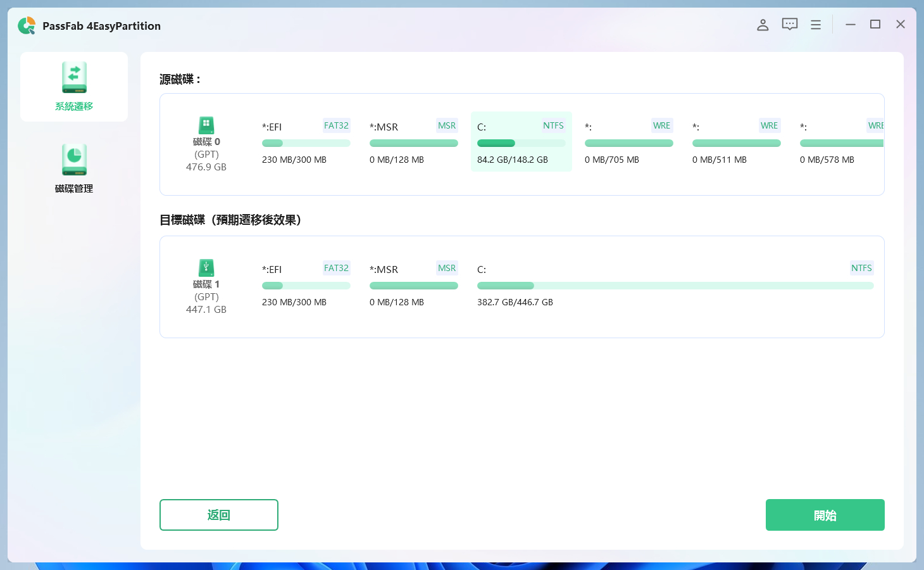Open the user account icon

(763, 25)
